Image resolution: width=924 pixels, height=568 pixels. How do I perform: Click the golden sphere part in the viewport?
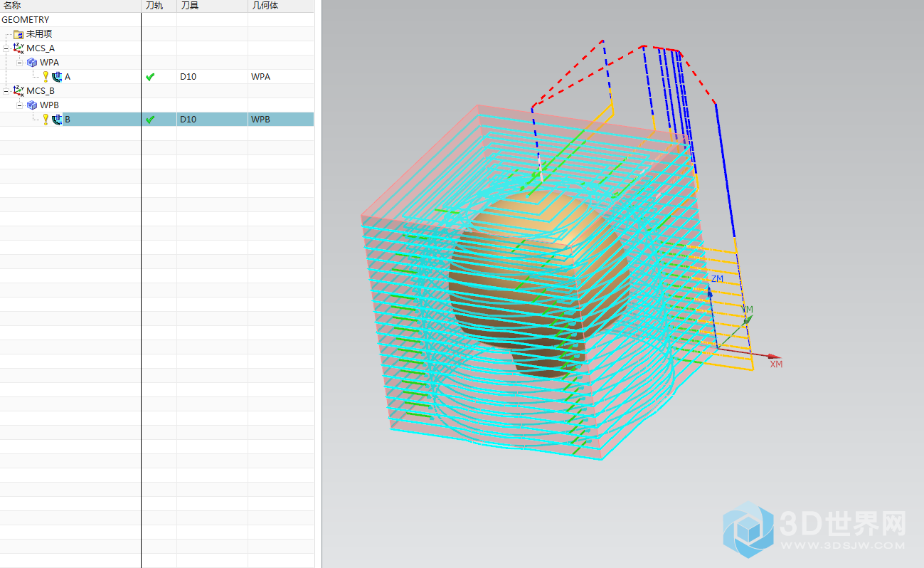click(538, 283)
